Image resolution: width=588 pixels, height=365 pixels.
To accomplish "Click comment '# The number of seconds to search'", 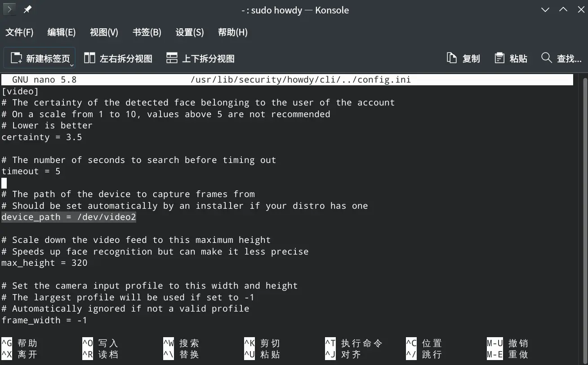I will pos(139,160).
